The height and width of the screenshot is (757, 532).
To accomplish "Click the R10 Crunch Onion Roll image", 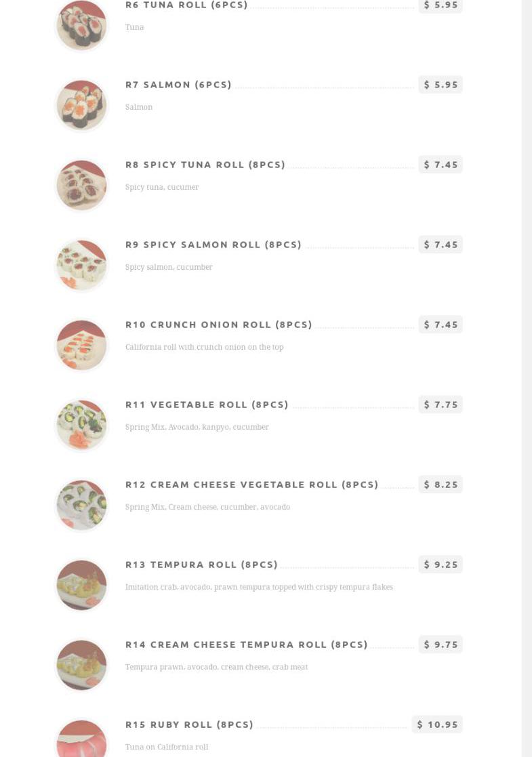I will [81, 345].
